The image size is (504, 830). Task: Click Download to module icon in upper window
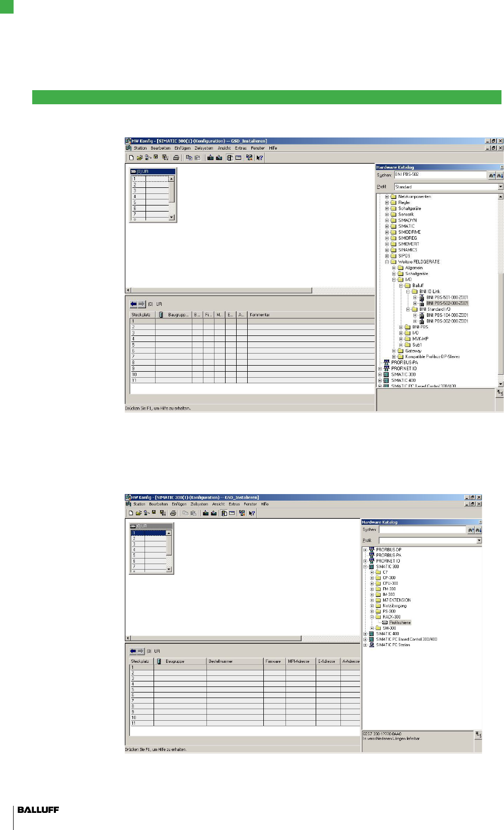pos(210,158)
